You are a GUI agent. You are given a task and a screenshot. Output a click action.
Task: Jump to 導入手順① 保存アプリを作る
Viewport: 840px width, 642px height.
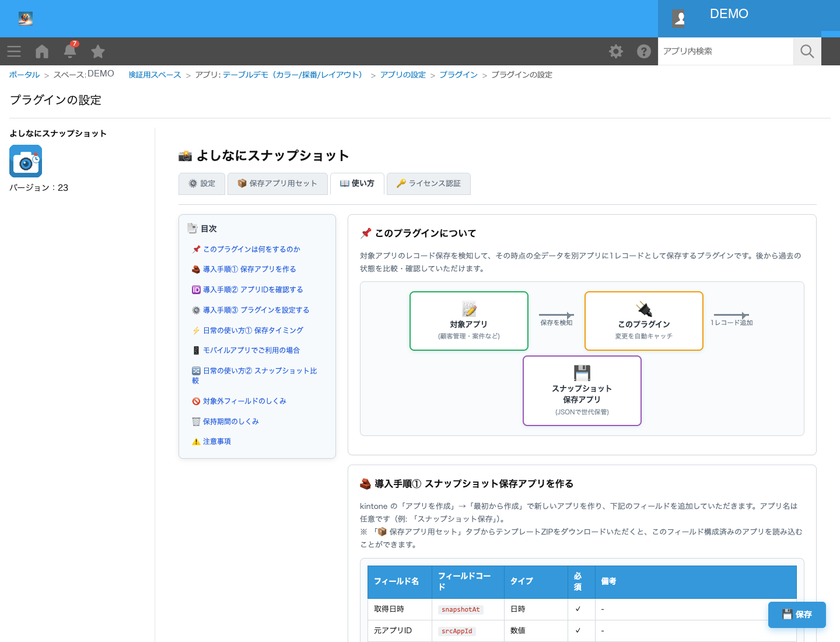coord(244,269)
